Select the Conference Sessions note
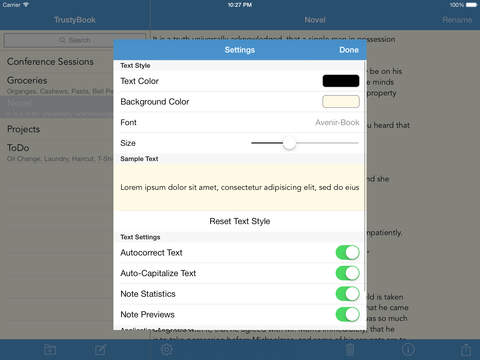This screenshot has height=360, width=480. tap(50, 62)
